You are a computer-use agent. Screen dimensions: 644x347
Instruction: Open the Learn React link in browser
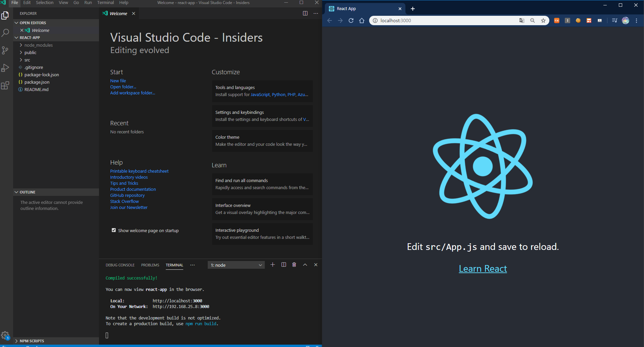tap(483, 269)
